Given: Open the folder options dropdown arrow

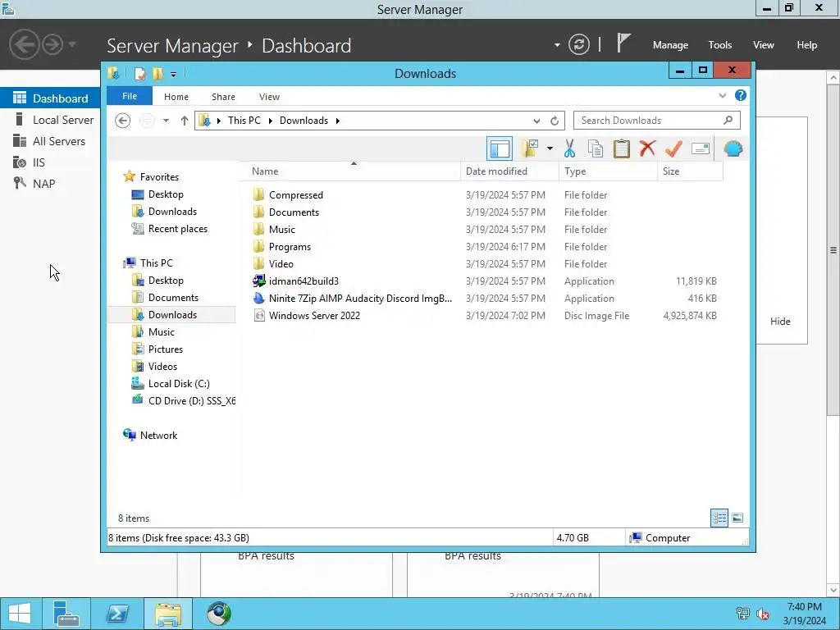Looking at the screenshot, I should click(x=550, y=148).
